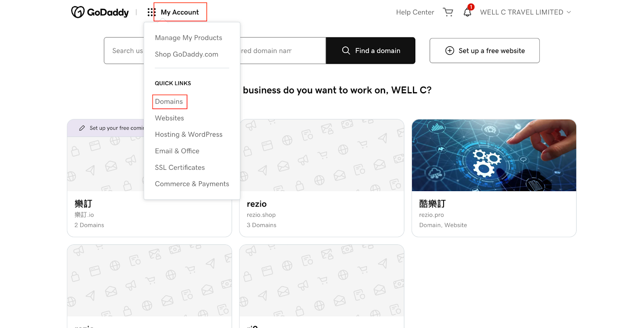Viewport: 644px width, 328px height.
Task: Click Set up a free website button
Action: 485,51
